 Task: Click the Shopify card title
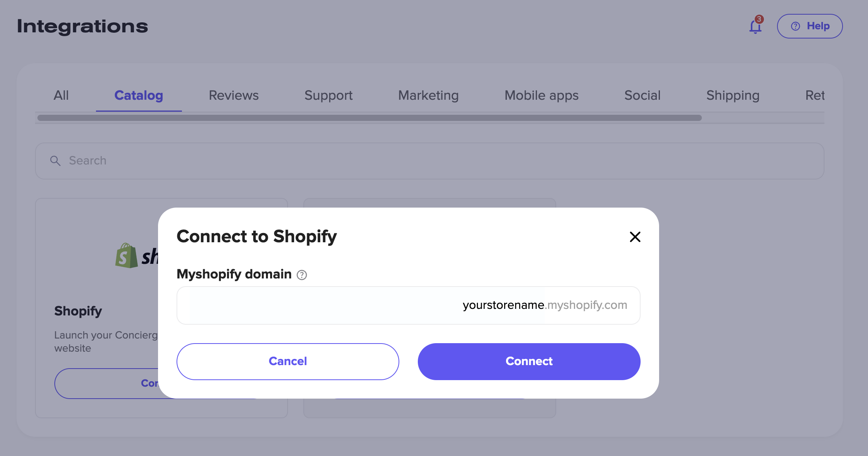(78, 311)
